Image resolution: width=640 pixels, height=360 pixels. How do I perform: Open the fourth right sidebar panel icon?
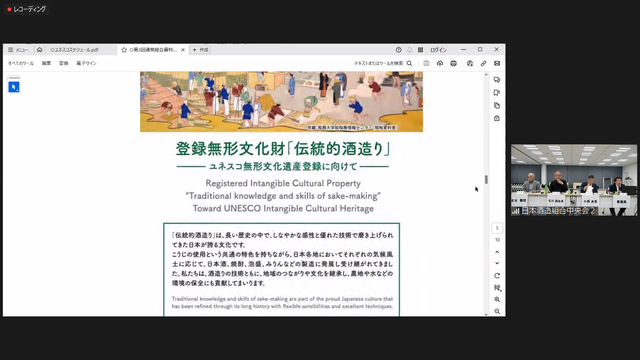tap(497, 118)
